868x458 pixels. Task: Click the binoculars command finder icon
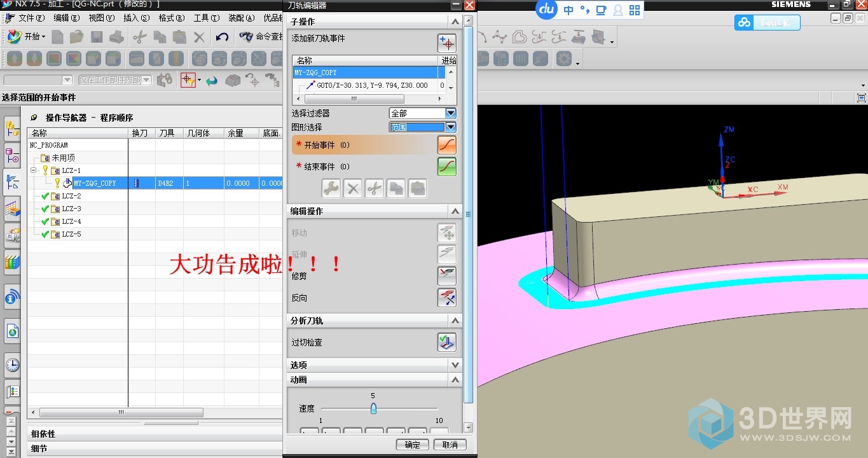tap(247, 37)
